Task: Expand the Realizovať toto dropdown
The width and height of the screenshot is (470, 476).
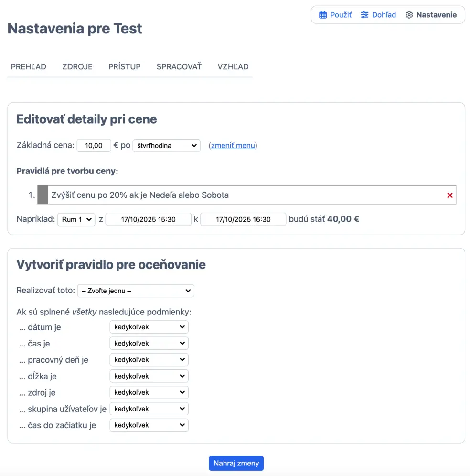Action: pos(136,291)
